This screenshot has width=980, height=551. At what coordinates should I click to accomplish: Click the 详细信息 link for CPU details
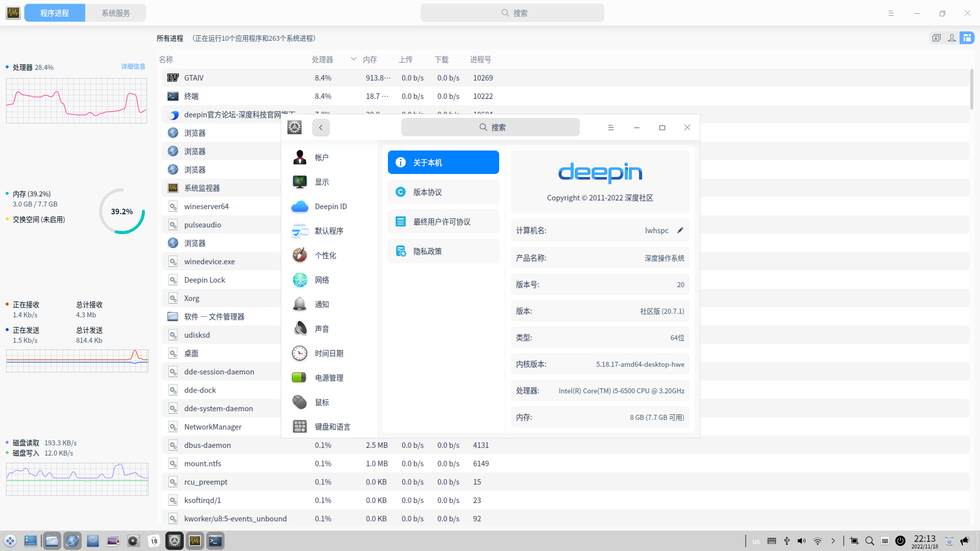pyautogui.click(x=133, y=66)
